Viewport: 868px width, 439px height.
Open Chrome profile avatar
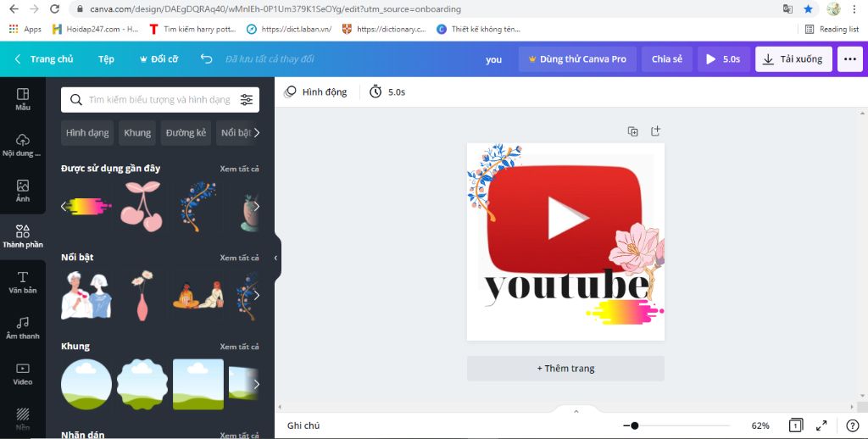click(x=833, y=8)
